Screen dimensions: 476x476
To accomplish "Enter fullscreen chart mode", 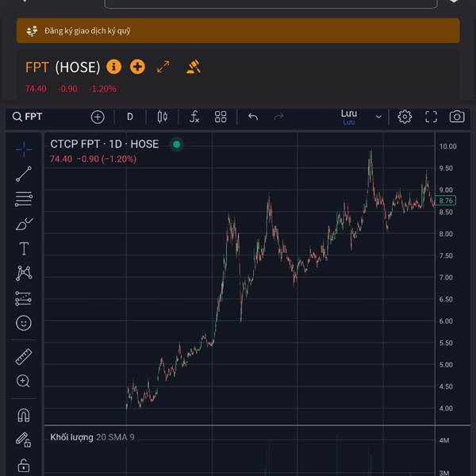I will pyautogui.click(x=431, y=117).
